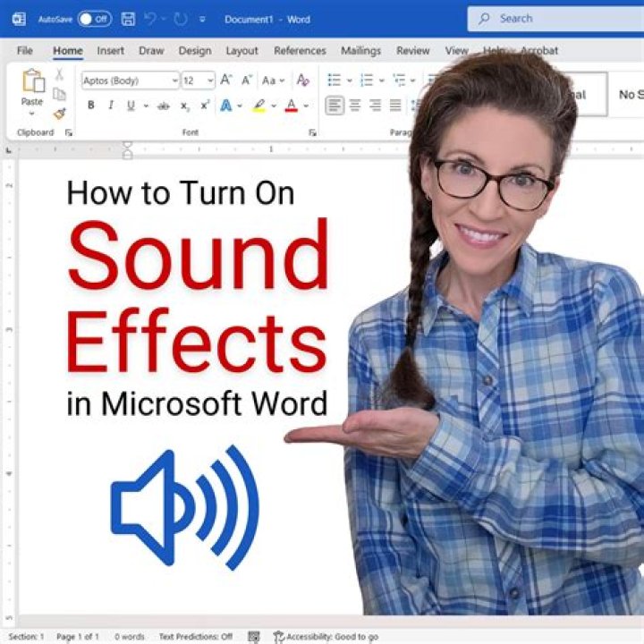The image size is (644, 644).
Task: Select the Format Painter brush
Action: 60,114
